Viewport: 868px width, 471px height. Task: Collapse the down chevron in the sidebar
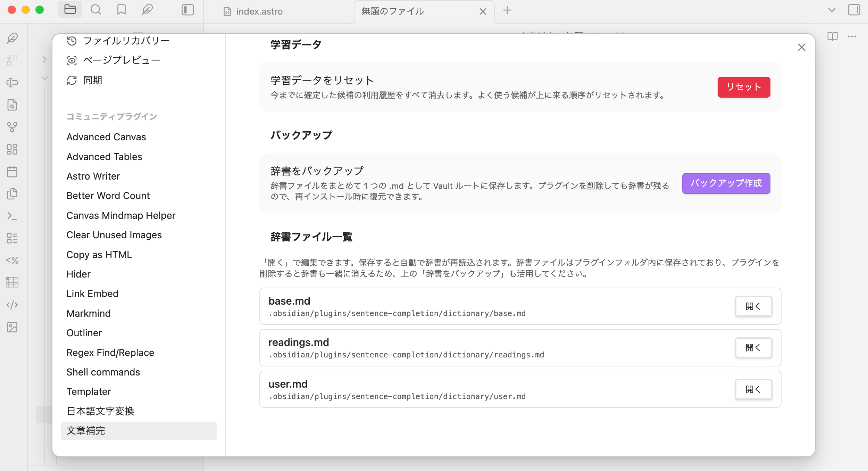click(x=44, y=78)
